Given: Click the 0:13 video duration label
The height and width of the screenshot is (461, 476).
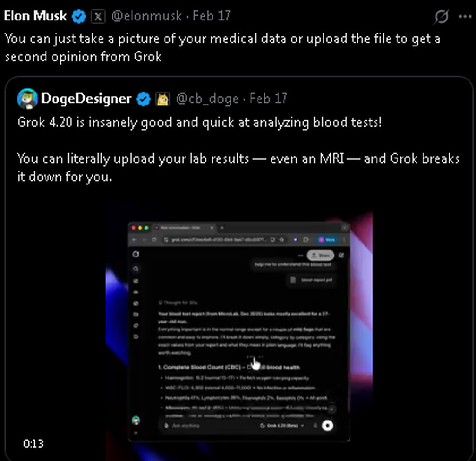Looking at the screenshot, I should pos(33,443).
